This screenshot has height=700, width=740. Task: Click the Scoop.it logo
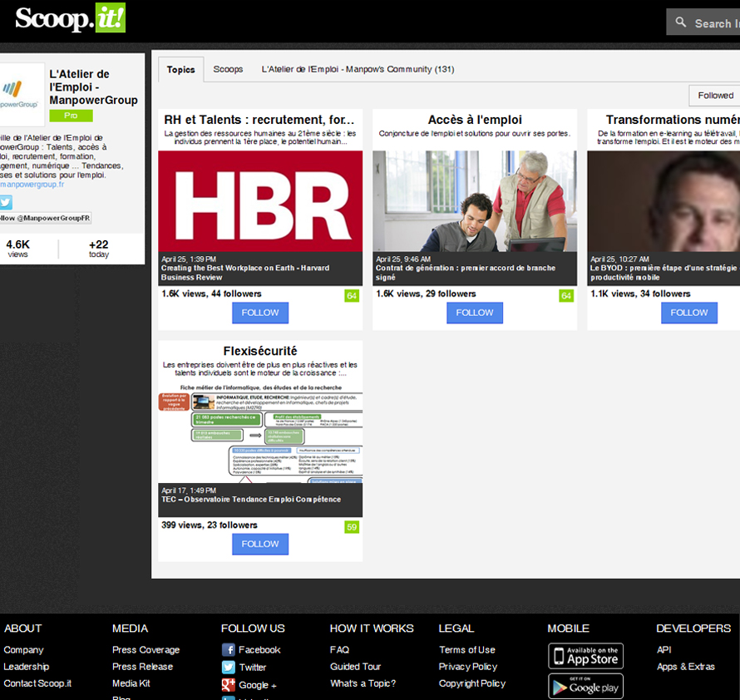click(71, 18)
